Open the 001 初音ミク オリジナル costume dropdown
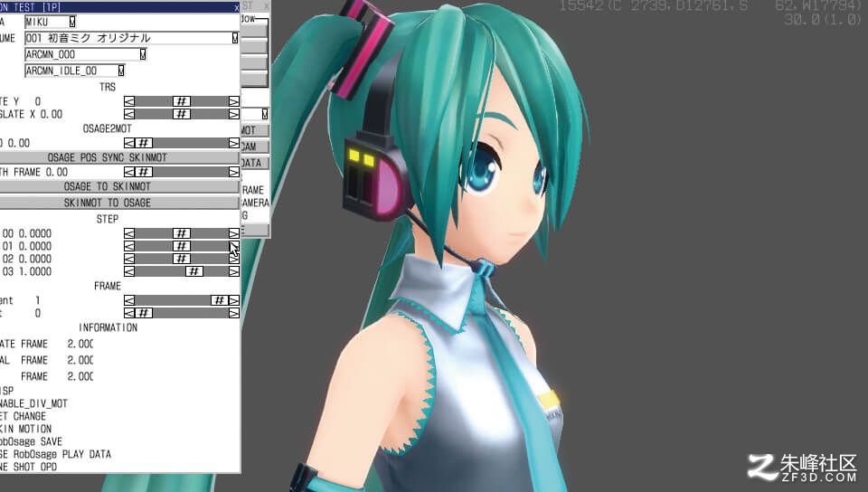Viewport: 868px width, 492px height. click(235, 38)
